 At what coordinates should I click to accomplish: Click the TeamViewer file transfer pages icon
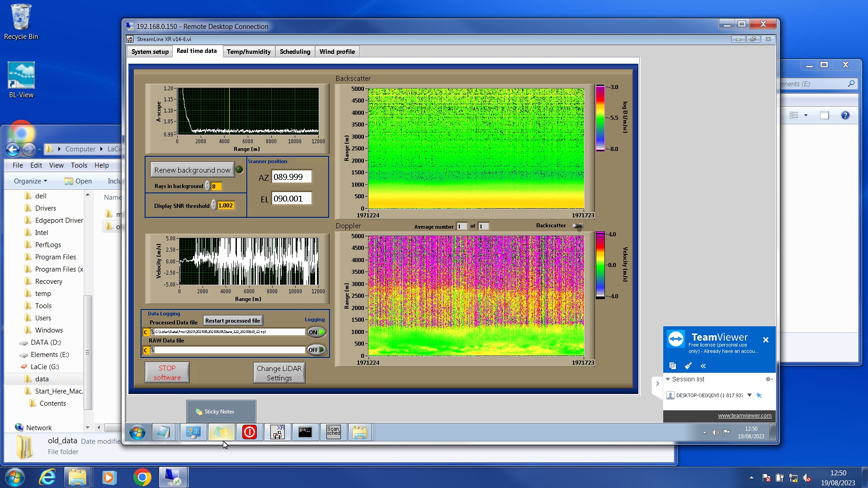pyautogui.click(x=673, y=366)
